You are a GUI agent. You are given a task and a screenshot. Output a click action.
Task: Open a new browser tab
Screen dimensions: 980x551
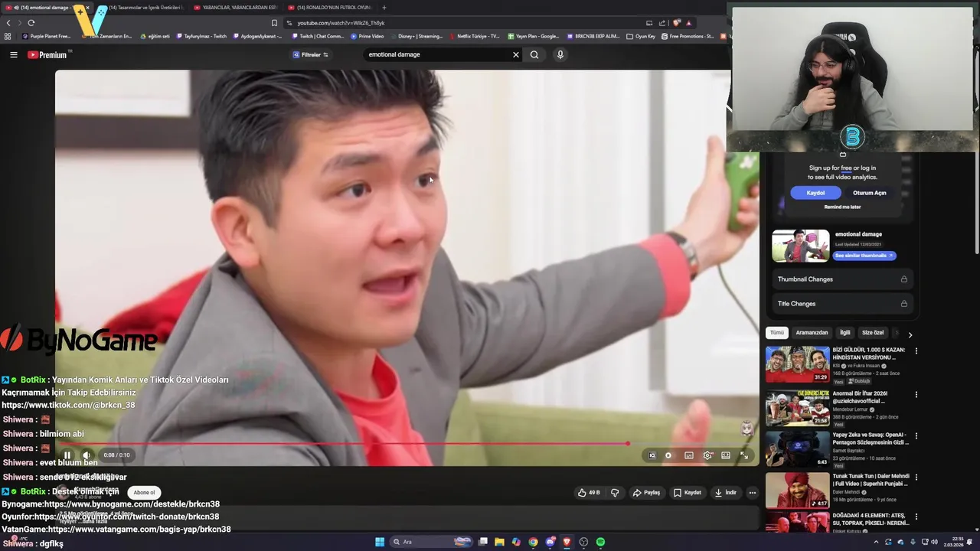pos(384,8)
